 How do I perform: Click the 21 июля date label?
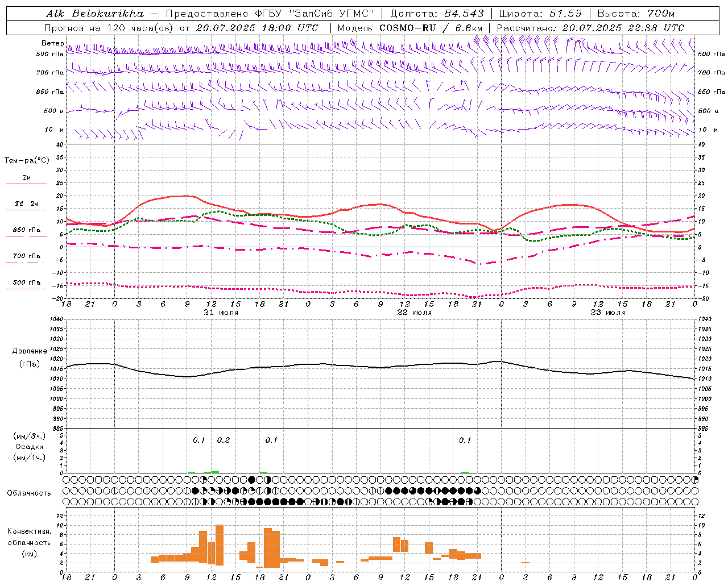click(221, 313)
